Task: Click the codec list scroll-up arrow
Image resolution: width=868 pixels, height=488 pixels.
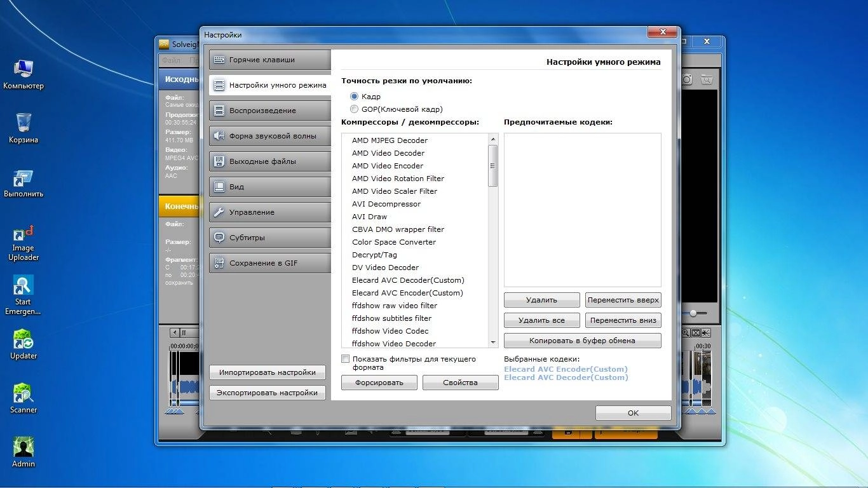Action: click(492, 139)
